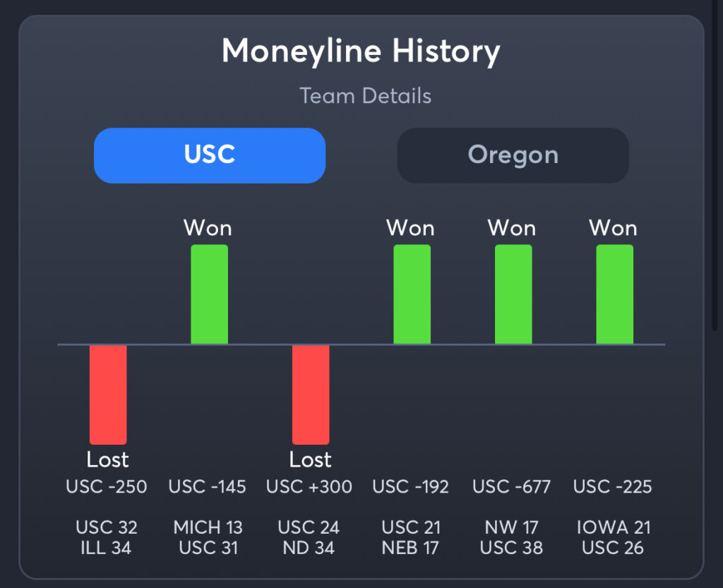Click the USC -677 odds label

(x=511, y=486)
